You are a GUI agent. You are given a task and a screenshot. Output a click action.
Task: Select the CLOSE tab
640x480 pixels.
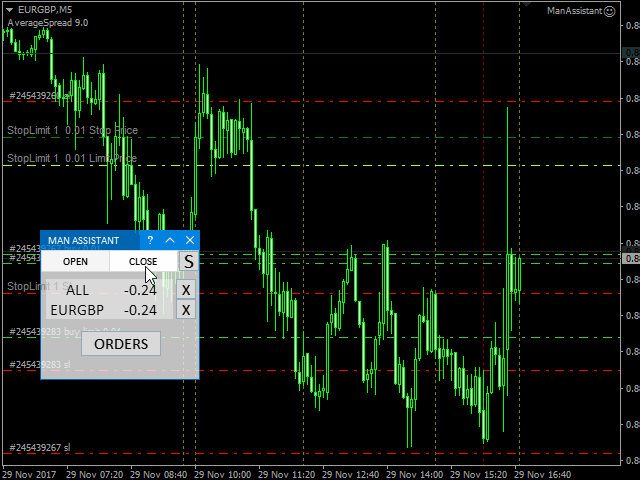click(x=143, y=262)
